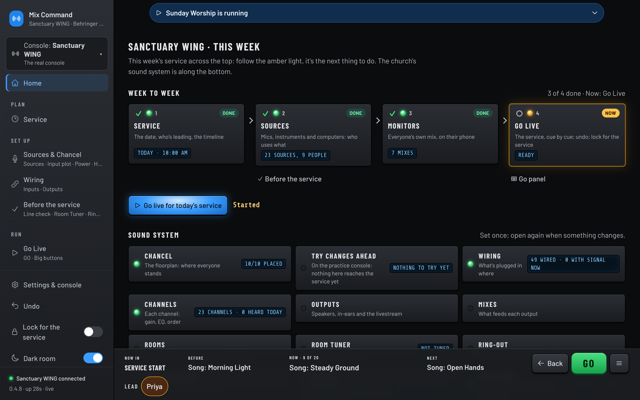Toggle Lock for the service switch

coord(93,332)
